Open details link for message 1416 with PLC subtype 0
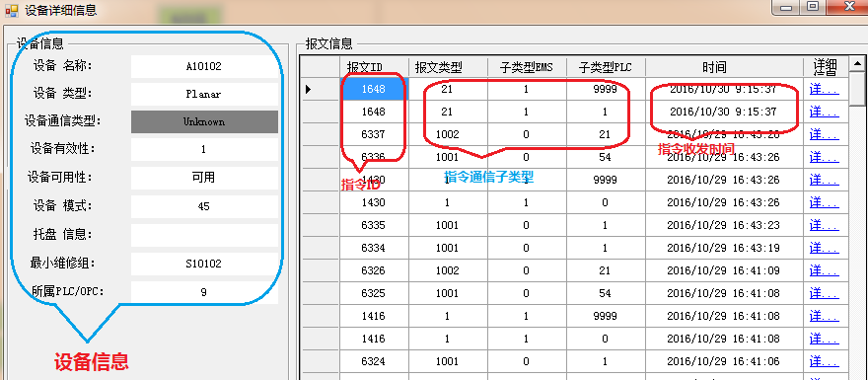Image resolution: width=868 pixels, height=380 pixels. (x=824, y=339)
